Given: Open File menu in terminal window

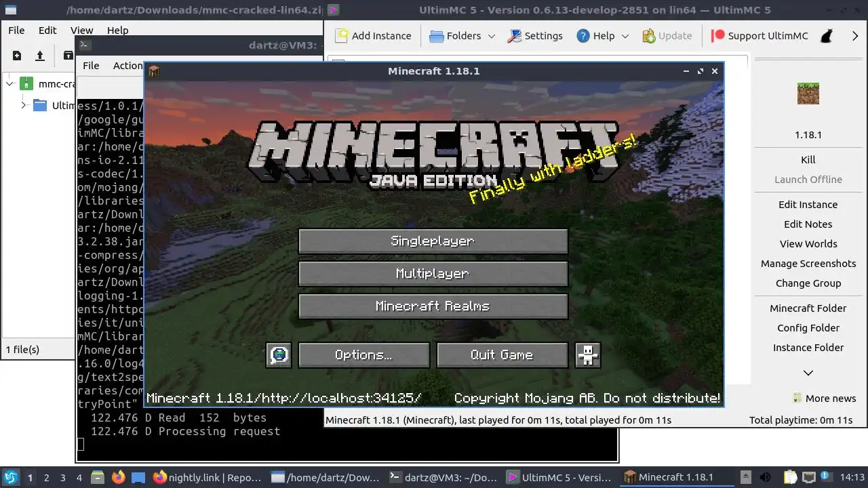Looking at the screenshot, I should pos(91,66).
